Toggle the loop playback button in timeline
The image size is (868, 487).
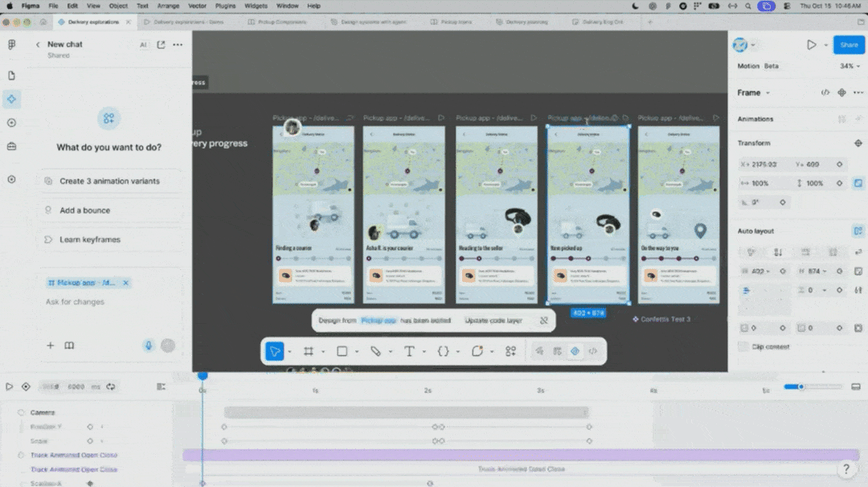click(111, 387)
